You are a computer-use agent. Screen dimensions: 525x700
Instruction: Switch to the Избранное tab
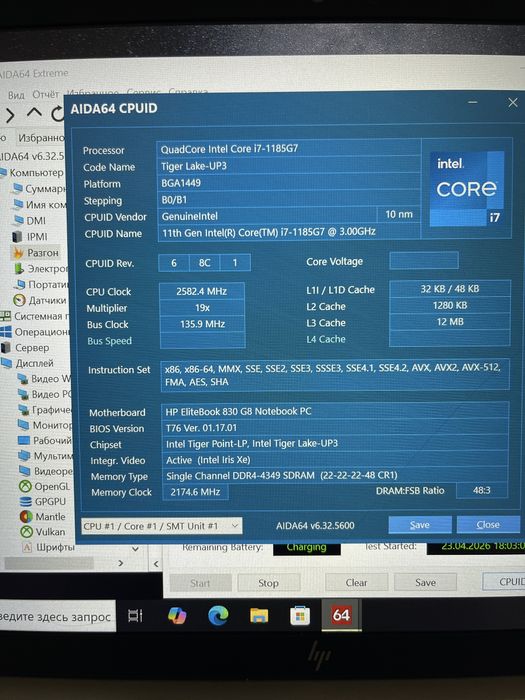pyautogui.click(x=41, y=138)
